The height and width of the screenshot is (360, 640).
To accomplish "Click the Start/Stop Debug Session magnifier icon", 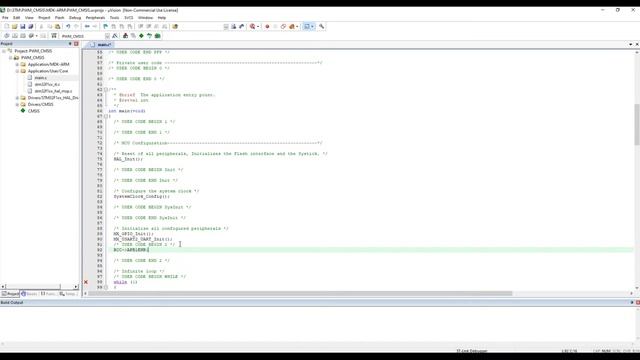I will click(252, 27).
